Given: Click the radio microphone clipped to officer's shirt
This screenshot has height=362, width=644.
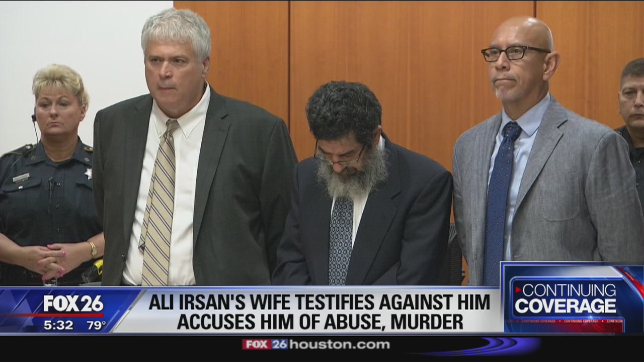Looking at the screenshot, I should point(52,185).
